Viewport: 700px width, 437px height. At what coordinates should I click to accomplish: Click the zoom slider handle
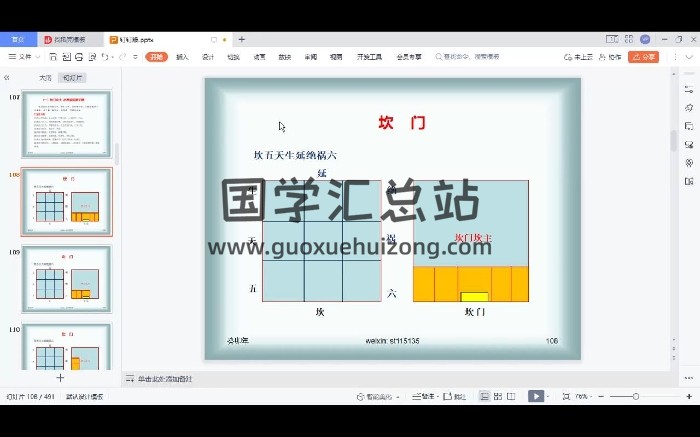[x=635, y=396]
